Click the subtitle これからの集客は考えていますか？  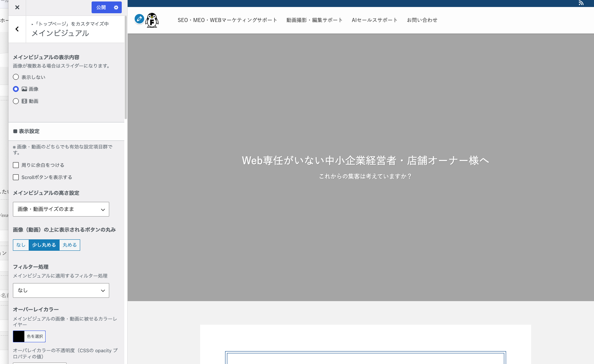365,176
